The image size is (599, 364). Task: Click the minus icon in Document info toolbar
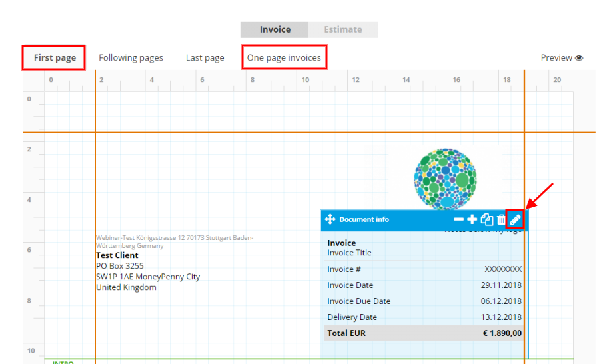(458, 219)
